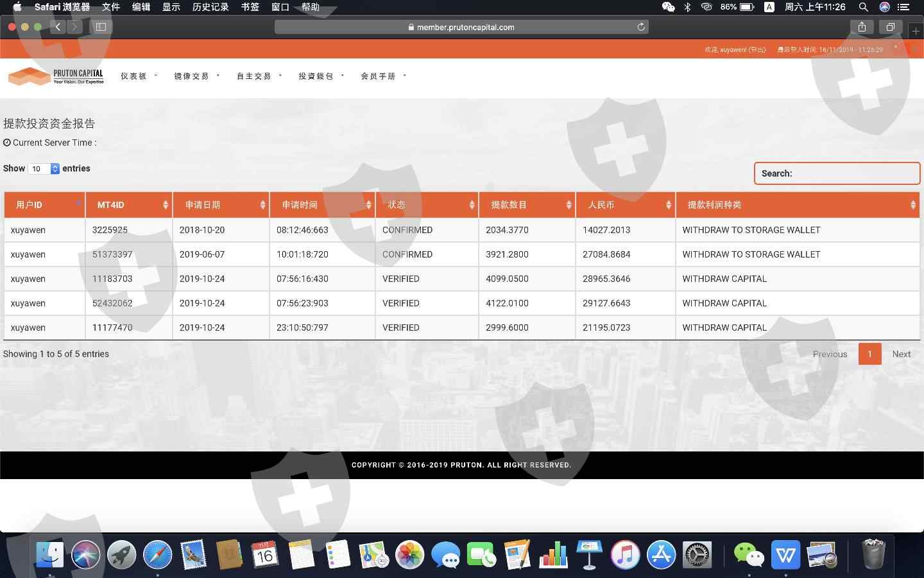Click the Safari share icon
924x578 pixels.
862,27
